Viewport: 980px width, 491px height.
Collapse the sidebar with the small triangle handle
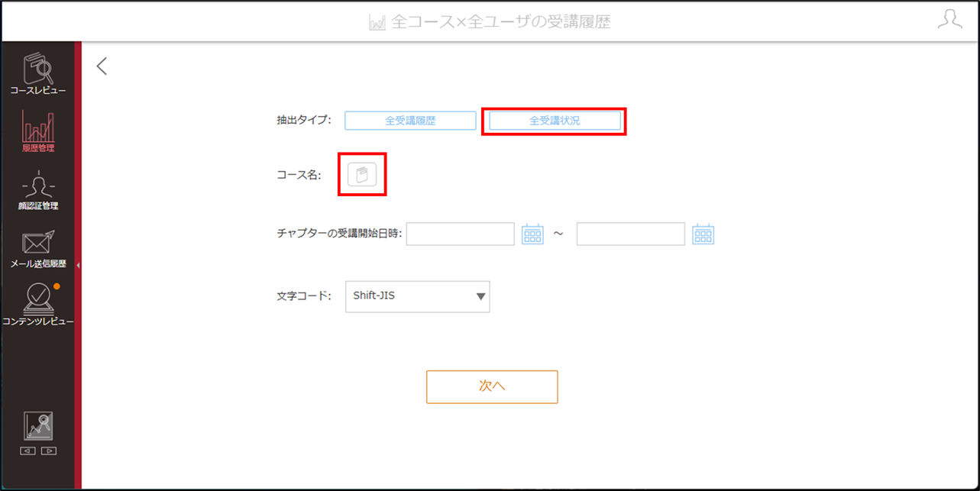[x=78, y=265]
